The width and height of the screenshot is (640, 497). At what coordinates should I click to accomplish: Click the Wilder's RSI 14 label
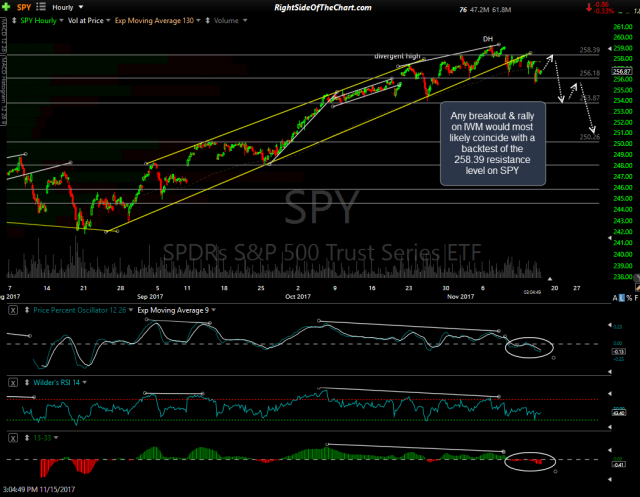click(x=56, y=383)
